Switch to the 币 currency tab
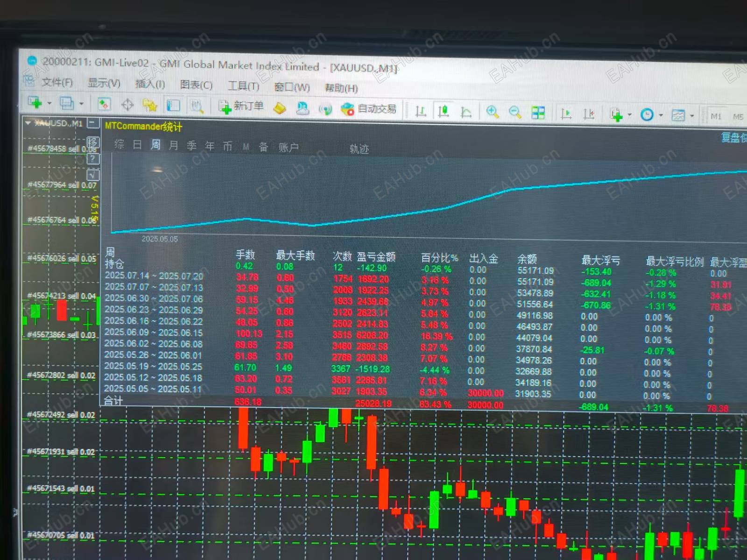This screenshot has height=560, width=747. [227, 147]
